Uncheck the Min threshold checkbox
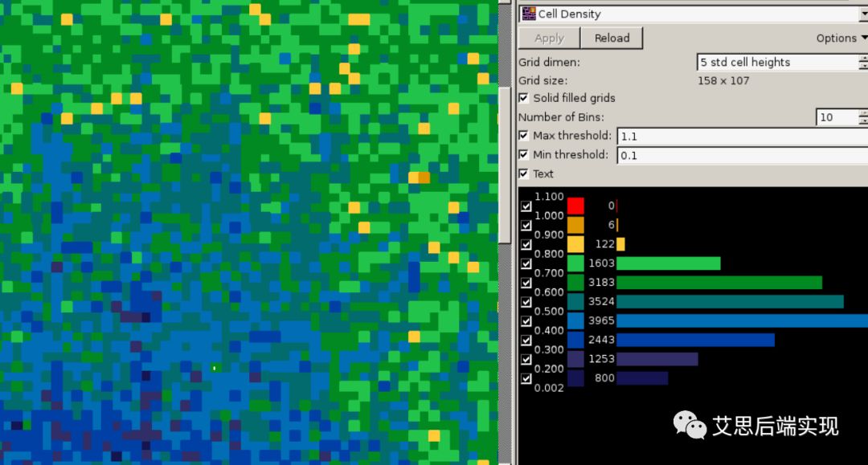This screenshot has height=465, width=868. click(x=524, y=155)
